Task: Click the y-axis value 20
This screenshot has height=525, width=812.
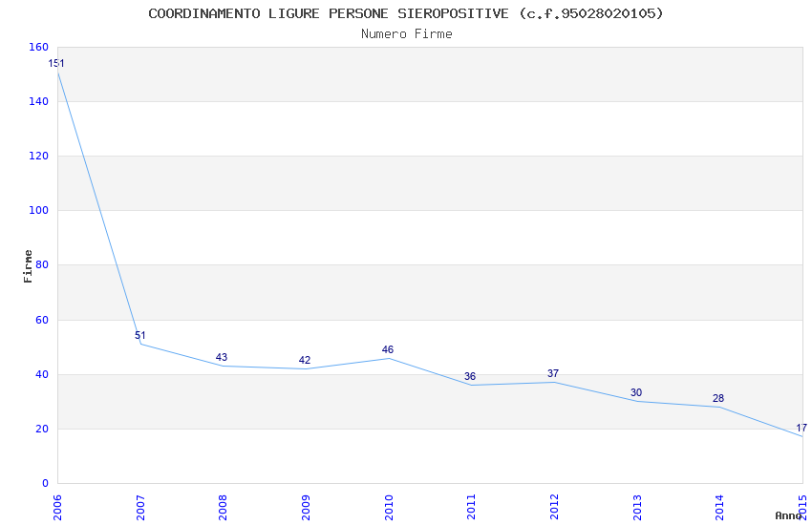Action: click(x=42, y=429)
